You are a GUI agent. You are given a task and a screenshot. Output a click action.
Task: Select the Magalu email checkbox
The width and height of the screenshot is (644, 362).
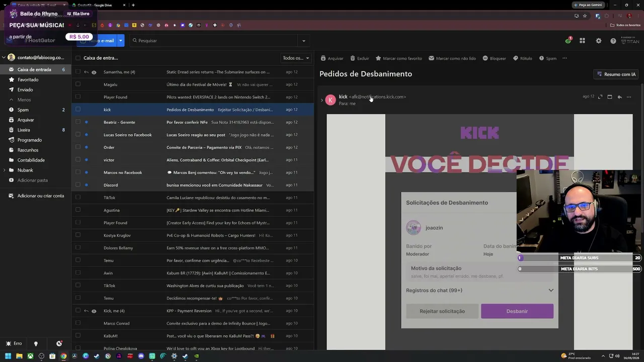77,84
